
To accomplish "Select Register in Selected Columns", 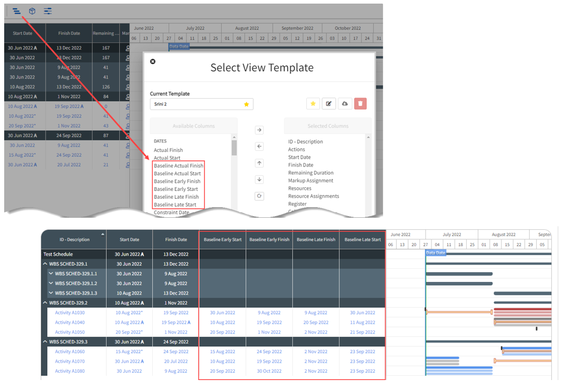I will [297, 204].
